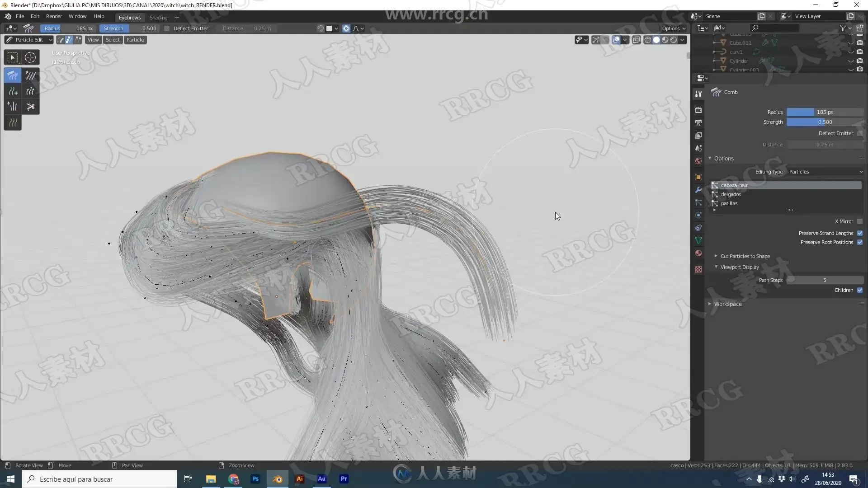The width and height of the screenshot is (868, 488).
Task: Select the Comb hair tool
Action: [13, 75]
